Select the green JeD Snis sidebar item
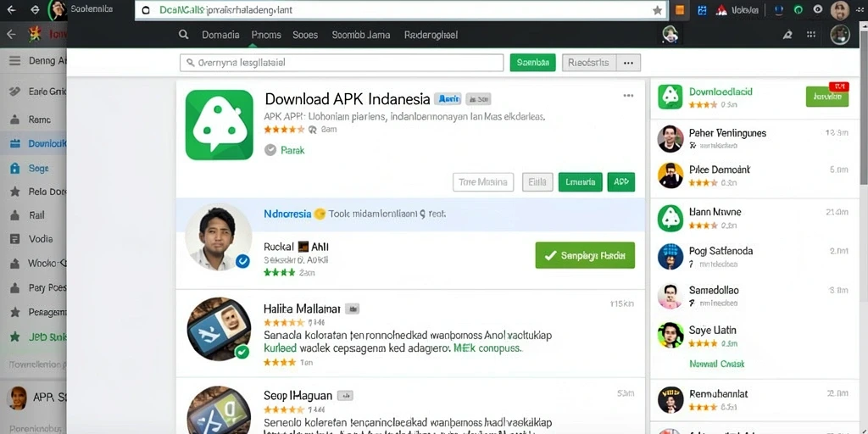 (x=33, y=337)
